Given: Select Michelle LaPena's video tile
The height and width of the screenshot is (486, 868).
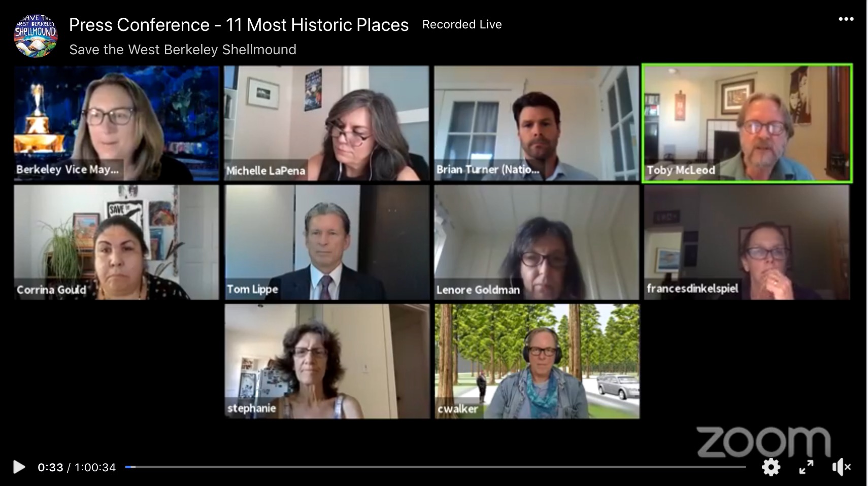Looking at the screenshot, I should (x=326, y=123).
